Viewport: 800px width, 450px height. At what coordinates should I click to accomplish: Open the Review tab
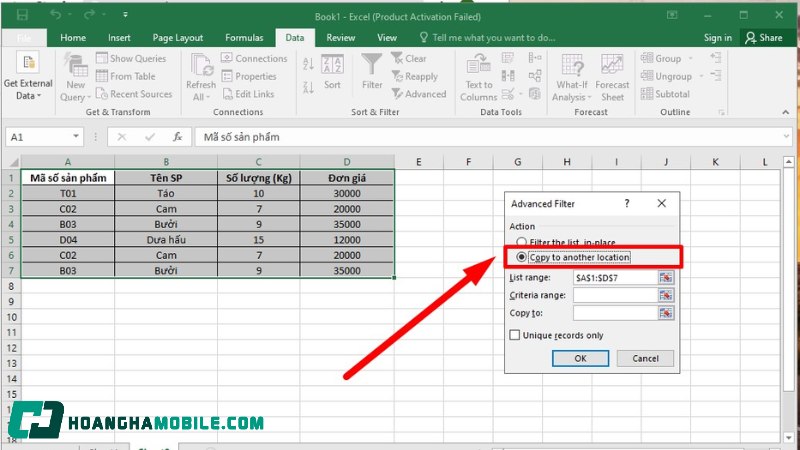(340, 38)
